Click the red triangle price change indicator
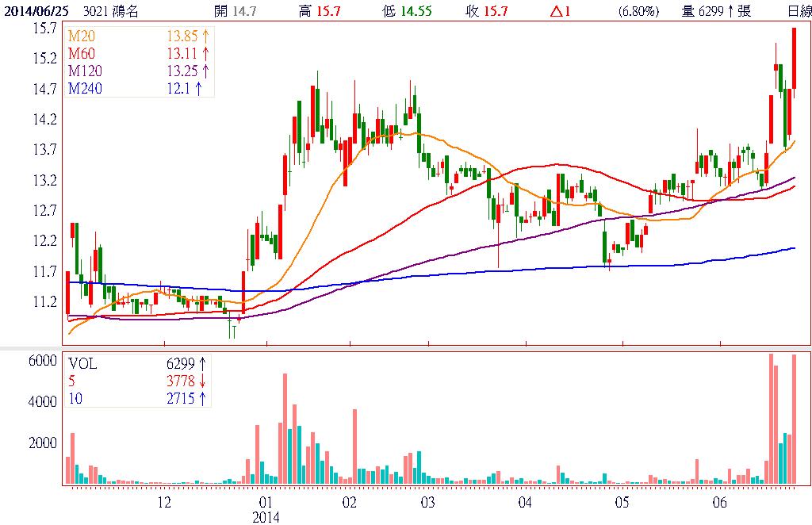The width and height of the screenshot is (812, 525). point(558,11)
